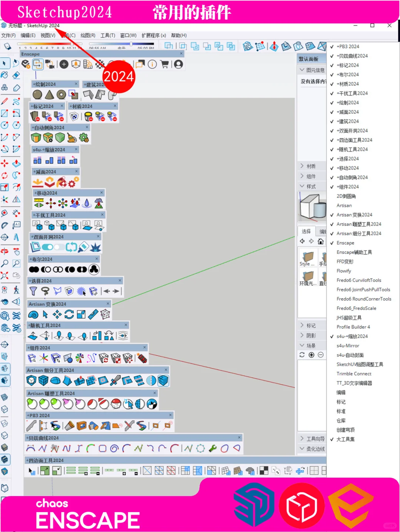
Task: Select the Enscape video editor camera icon
Action: [x=50, y=64]
